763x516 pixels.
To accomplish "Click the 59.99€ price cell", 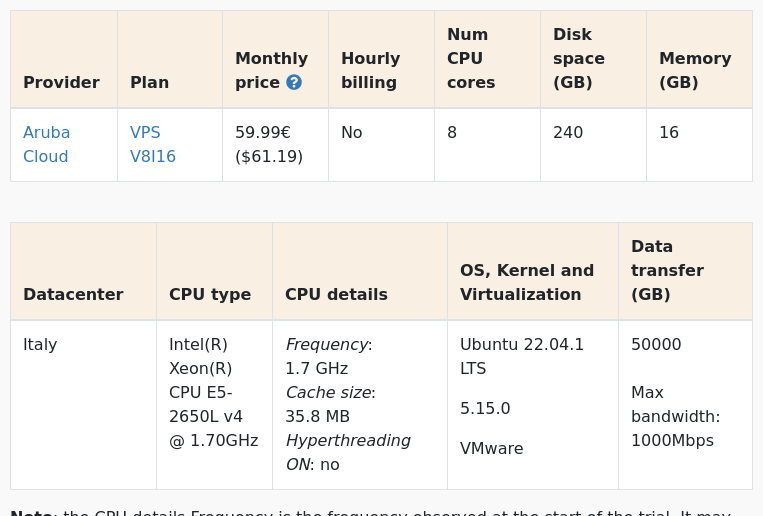I will click(x=263, y=132).
